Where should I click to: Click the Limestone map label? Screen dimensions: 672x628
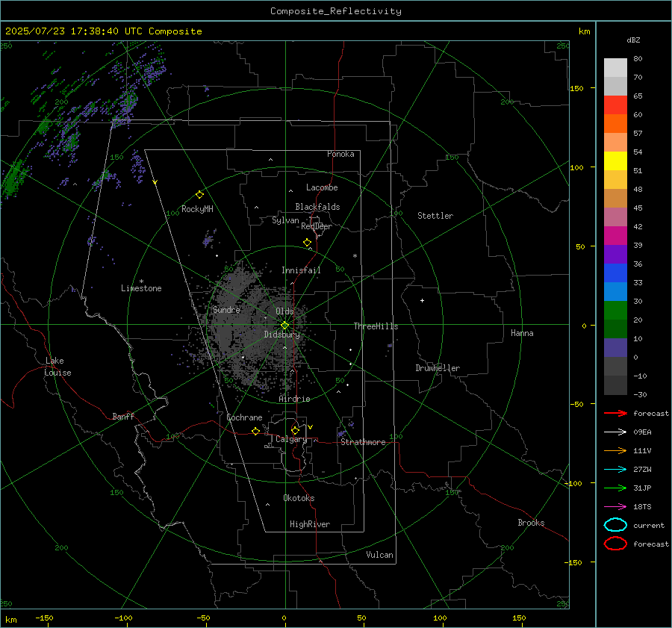tap(141, 288)
